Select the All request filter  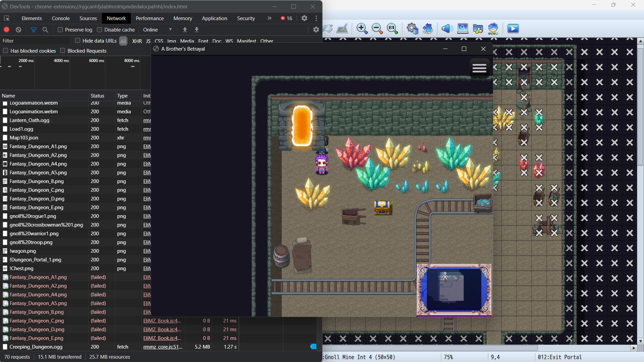(x=123, y=41)
